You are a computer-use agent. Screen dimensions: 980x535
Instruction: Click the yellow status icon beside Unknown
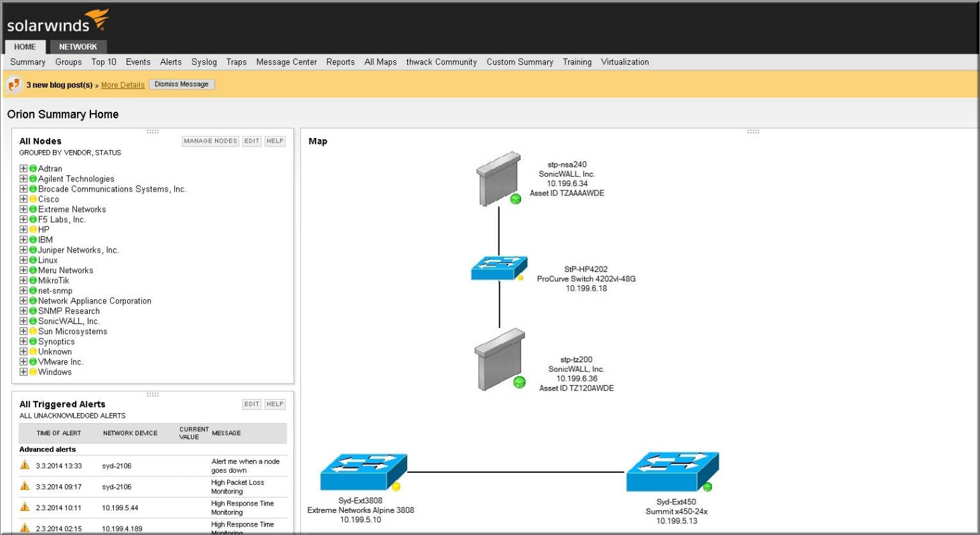coord(33,352)
